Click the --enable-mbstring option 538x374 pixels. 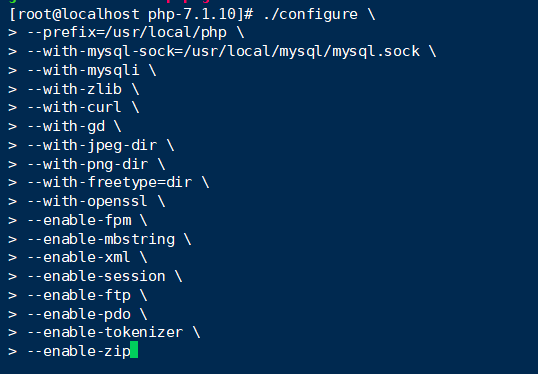(x=101, y=239)
